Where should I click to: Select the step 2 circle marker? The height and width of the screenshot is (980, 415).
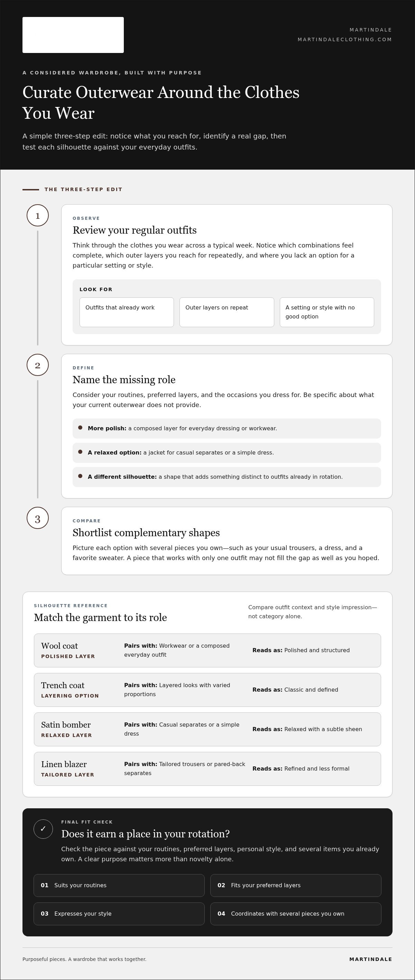38,365
